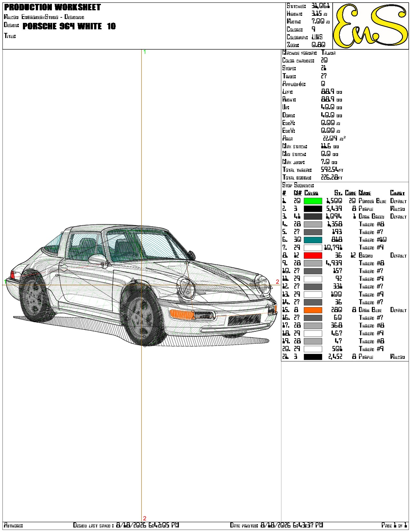411x532 pixels.
Task: Click the machine format value Tajima
Action: [x=328, y=53]
